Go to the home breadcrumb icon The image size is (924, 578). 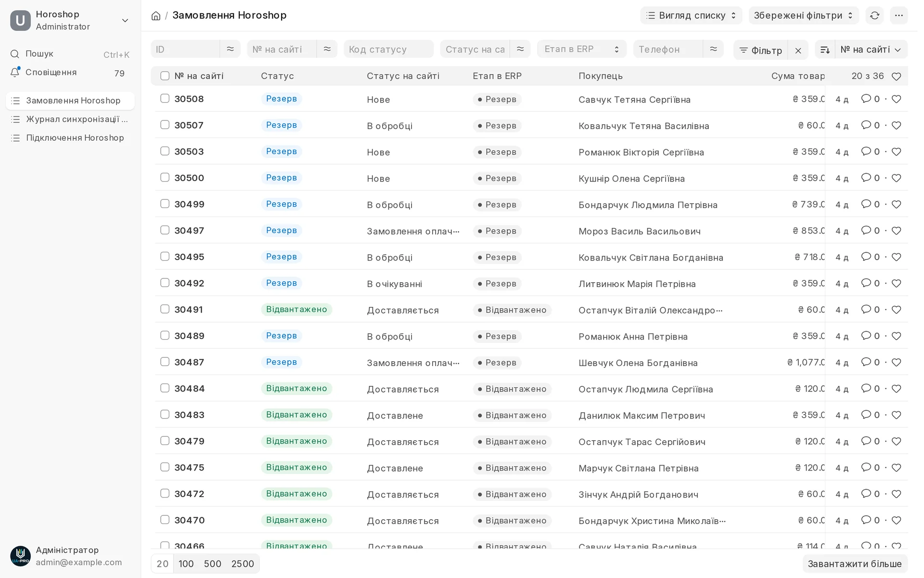click(156, 16)
